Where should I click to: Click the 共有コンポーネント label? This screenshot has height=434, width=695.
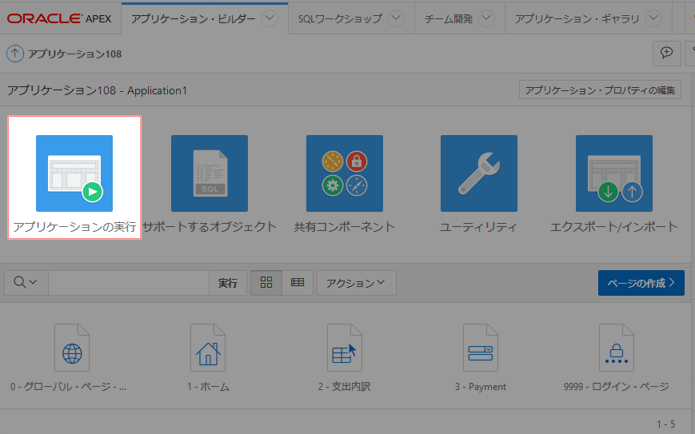point(344,227)
